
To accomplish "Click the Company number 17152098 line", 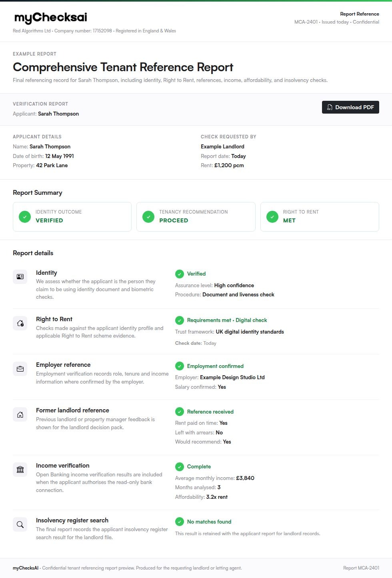I will tap(94, 31).
